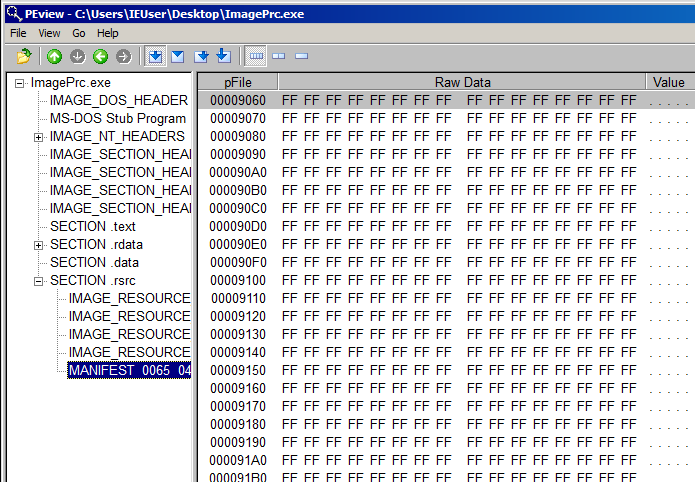Select ImagePrc.exe in the tree
The width and height of the screenshot is (695, 482).
click(x=70, y=83)
